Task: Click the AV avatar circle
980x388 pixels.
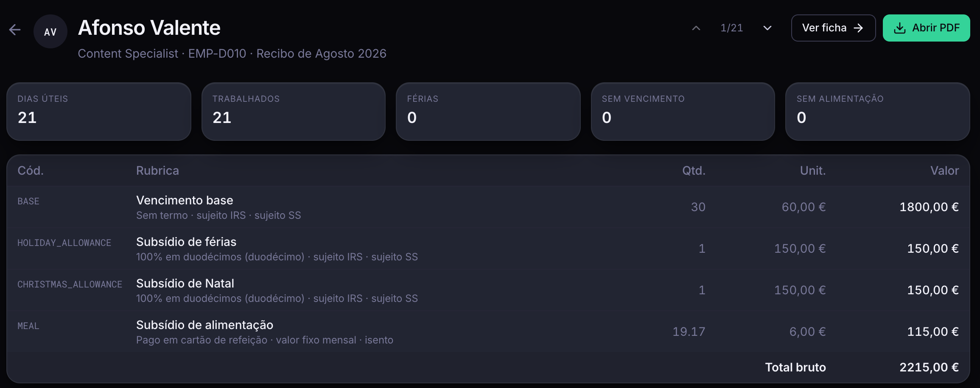Action: (x=50, y=31)
